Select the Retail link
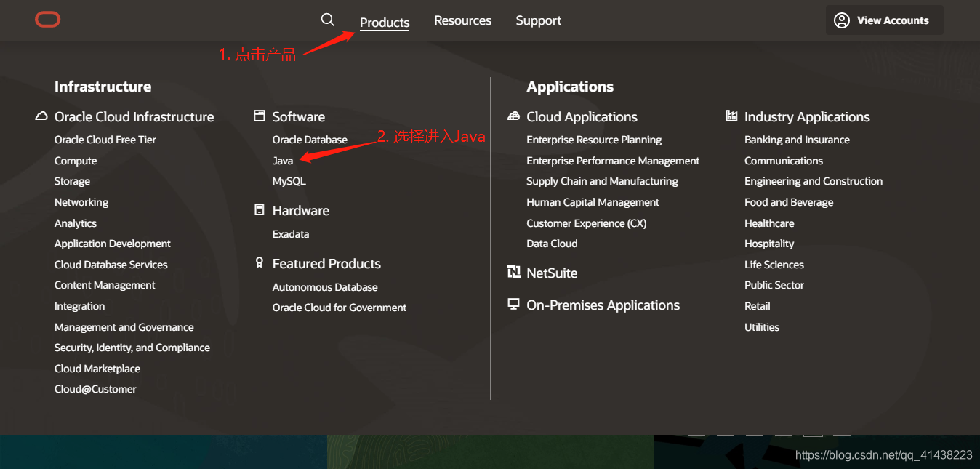The height and width of the screenshot is (469, 980). pyautogui.click(x=758, y=306)
